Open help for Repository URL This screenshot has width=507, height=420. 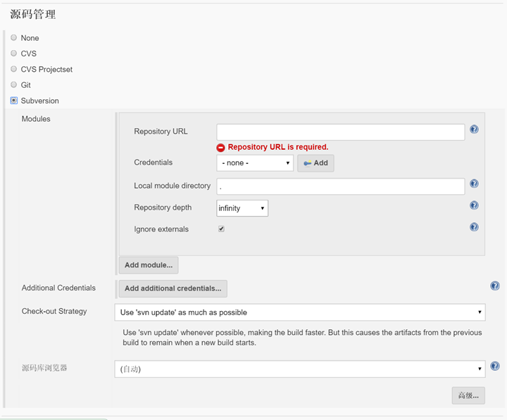pos(474,129)
